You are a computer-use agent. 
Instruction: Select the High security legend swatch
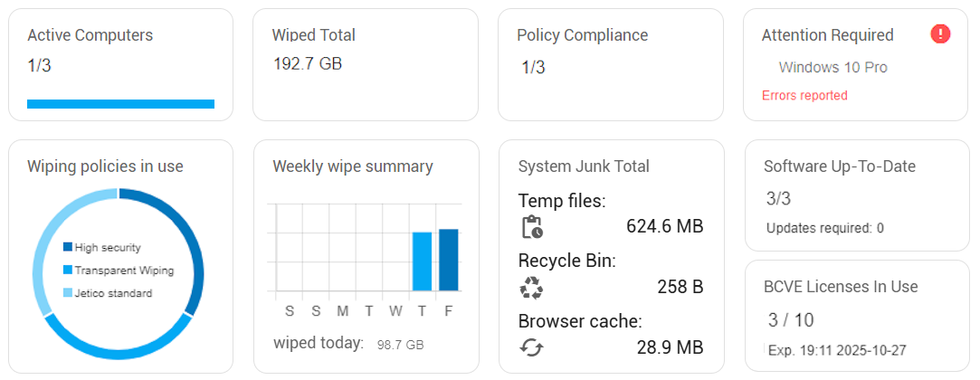coord(68,248)
